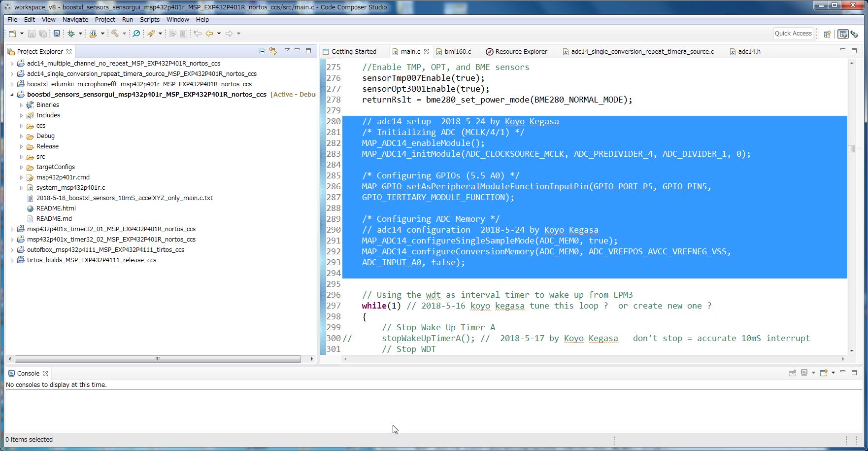Go to last edit location icon
The image size is (868, 451).
tap(198, 34)
